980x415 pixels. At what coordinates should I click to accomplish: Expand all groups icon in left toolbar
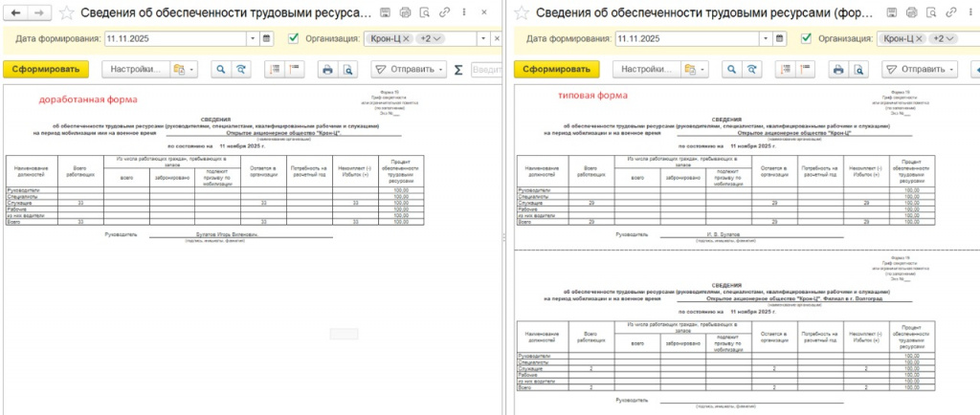[x=274, y=69]
